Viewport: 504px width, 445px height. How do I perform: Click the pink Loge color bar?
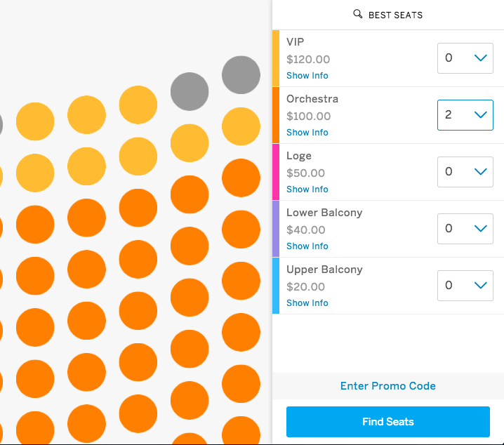click(x=276, y=172)
